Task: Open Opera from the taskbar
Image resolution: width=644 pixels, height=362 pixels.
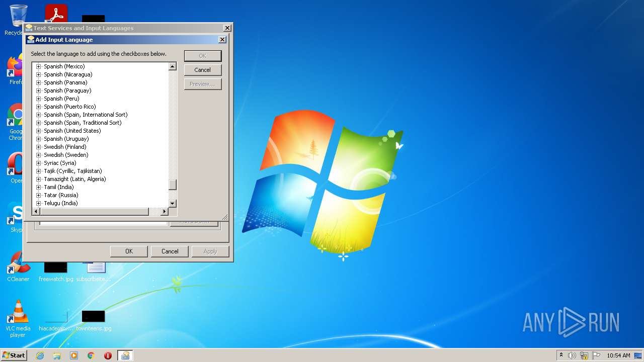Action: pos(108,355)
